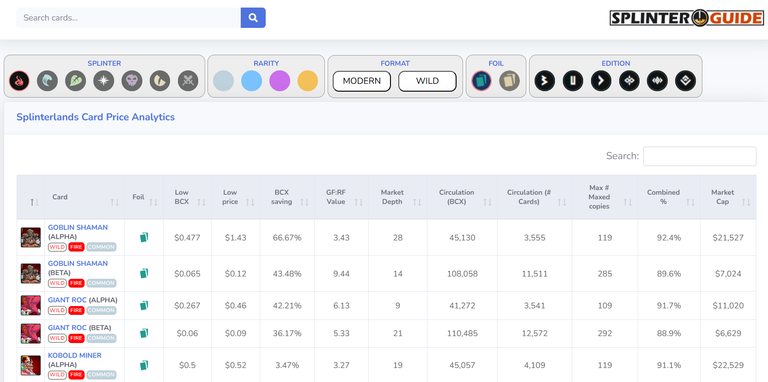768x382 pixels.
Task: Sort table by Market Cap column
Action: coord(728,197)
